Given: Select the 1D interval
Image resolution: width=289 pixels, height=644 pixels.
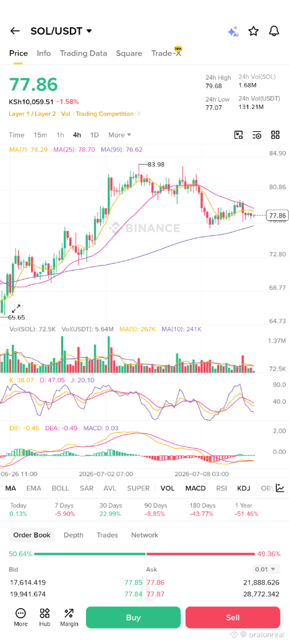Looking at the screenshot, I should [x=95, y=135].
